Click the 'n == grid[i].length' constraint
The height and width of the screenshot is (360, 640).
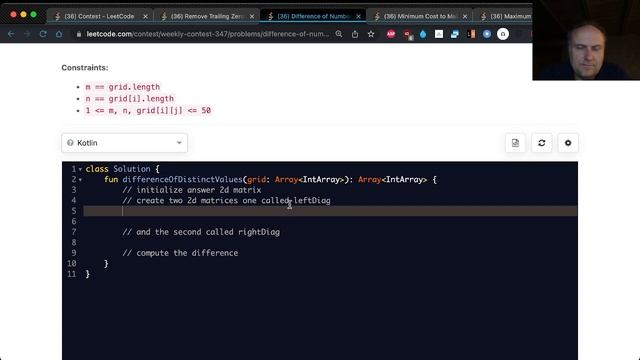(129, 99)
